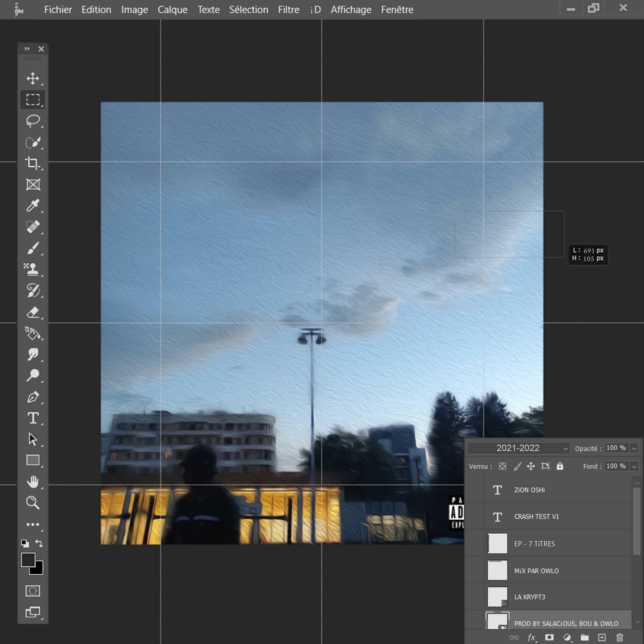Click the MiX PAR OWLO layer thumbnail
Viewport: 644px width, 644px height.
pos(497,570)
